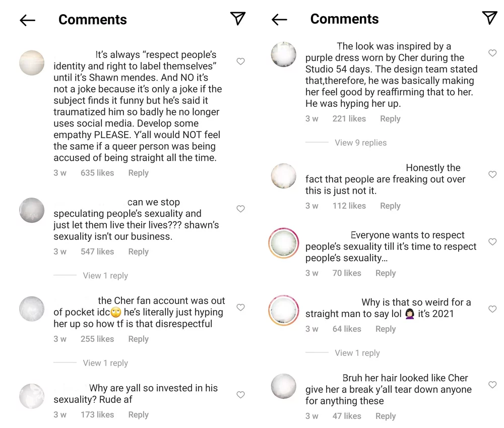This screenshot has height=428, width=504.
Task: Reply to the 221 likes comment
Action: pos(390,118)
